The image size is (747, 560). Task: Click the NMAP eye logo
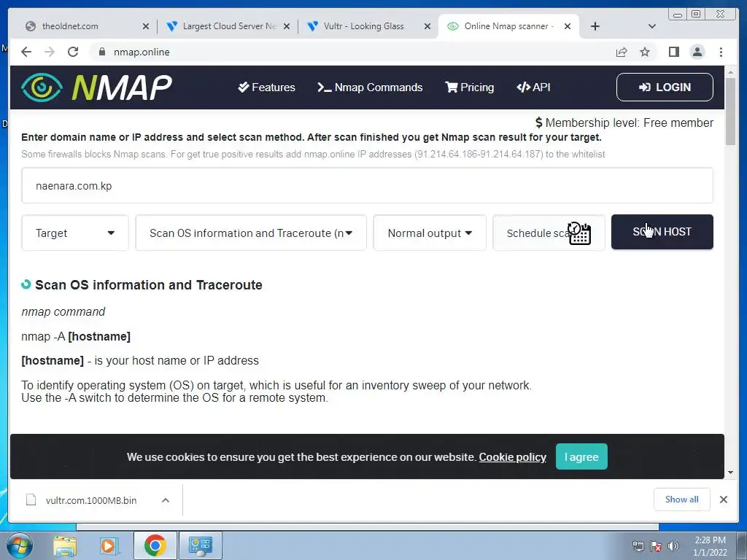(42, 87)
